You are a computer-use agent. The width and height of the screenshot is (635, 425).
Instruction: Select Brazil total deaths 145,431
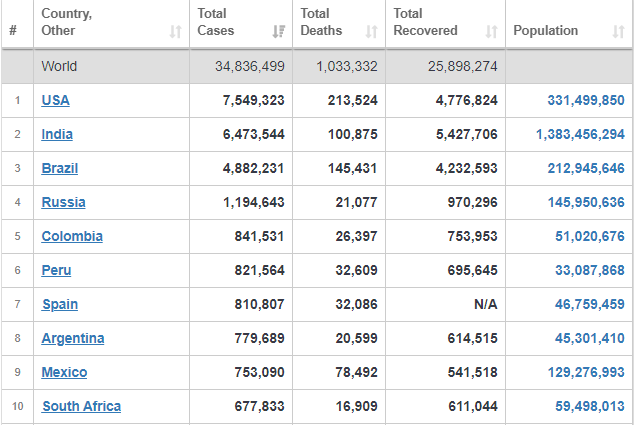[x=353, y=168]
